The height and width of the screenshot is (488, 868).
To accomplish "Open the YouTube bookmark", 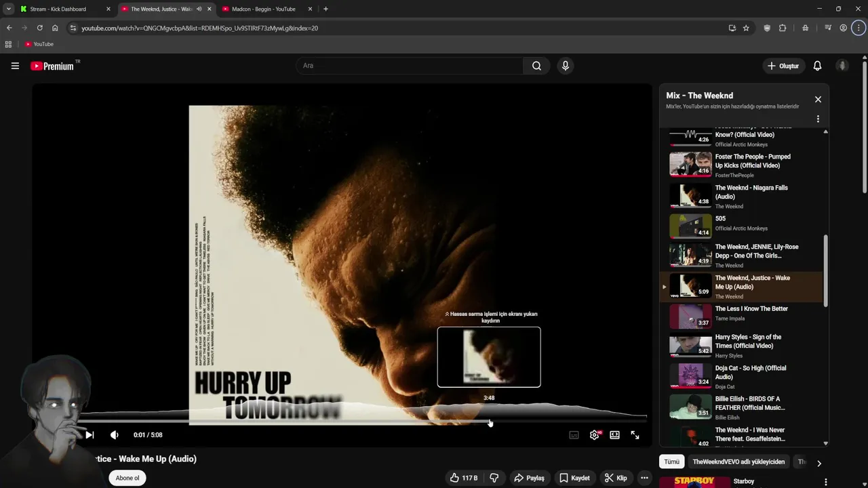I will [x=39, y=44].
